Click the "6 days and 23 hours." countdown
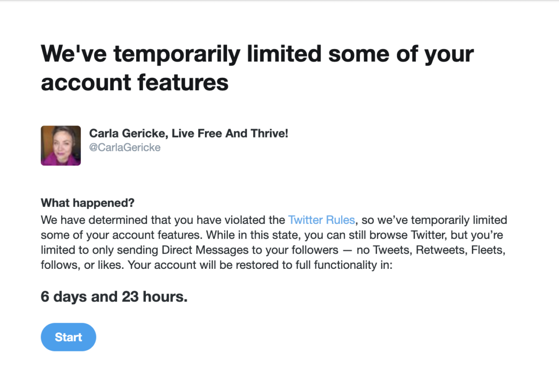The width and height of the screenshot is (559, 392). coord(114,297)
